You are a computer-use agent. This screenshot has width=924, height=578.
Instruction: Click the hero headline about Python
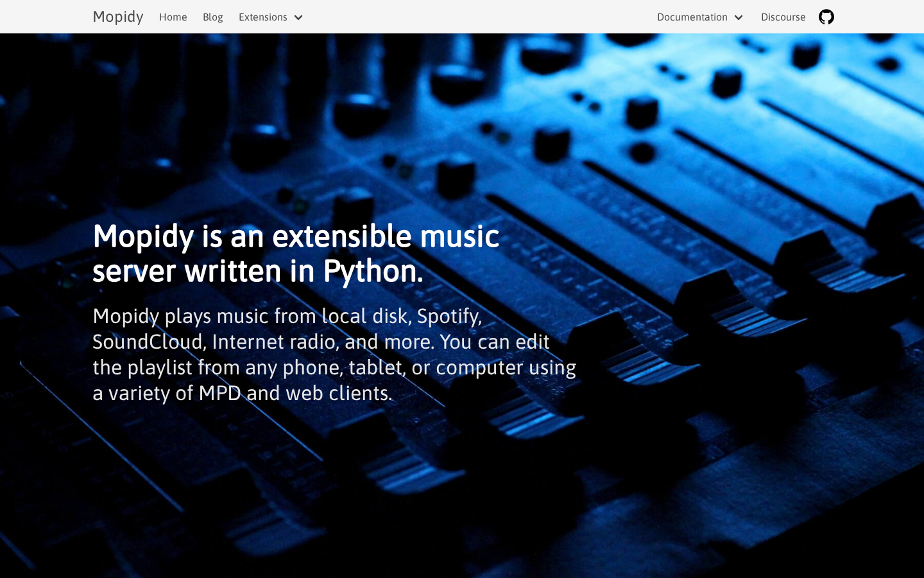296,253
